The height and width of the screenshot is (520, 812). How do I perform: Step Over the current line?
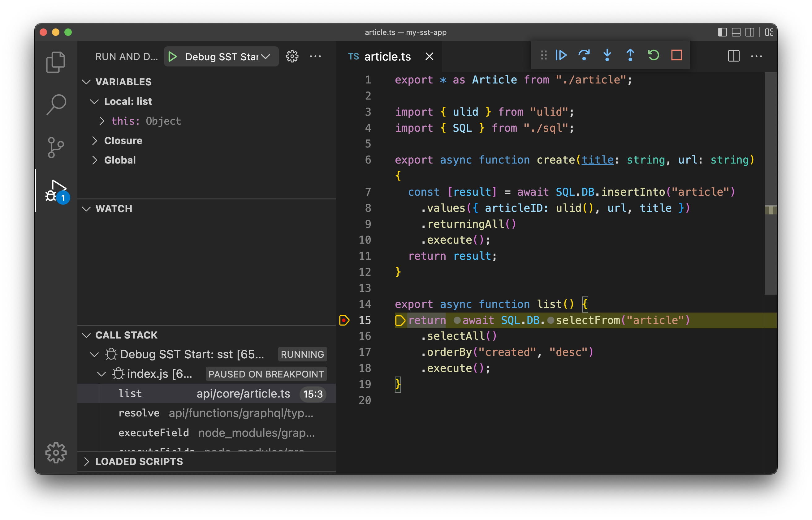(x=585, y=56)
